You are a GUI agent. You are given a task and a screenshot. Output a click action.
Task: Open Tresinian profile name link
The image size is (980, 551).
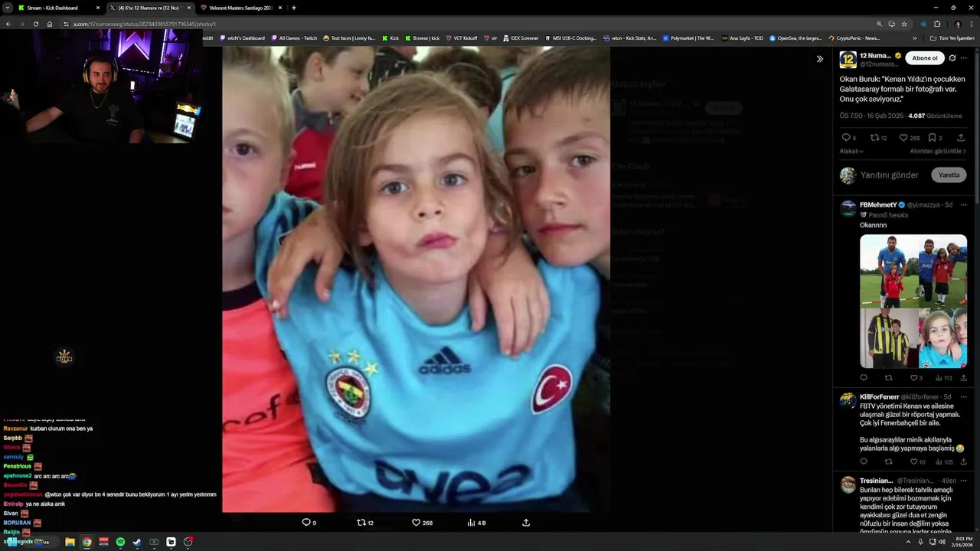tap(876, 480)
